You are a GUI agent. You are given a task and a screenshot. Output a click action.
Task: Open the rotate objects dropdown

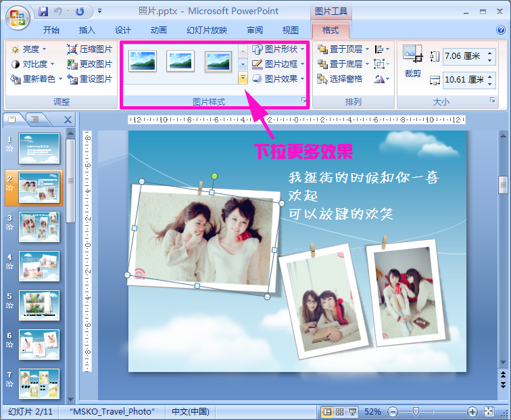click(x=382, y=79)
